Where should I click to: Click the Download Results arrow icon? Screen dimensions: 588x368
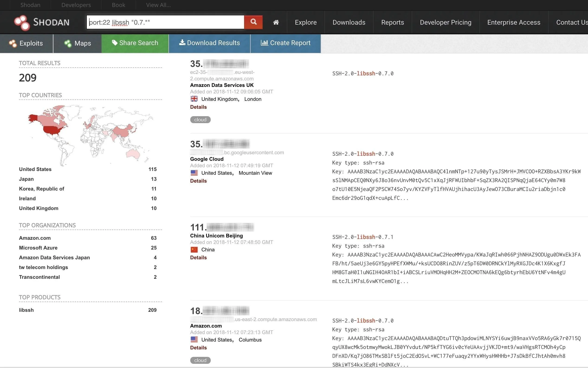[x=182, y=43]
